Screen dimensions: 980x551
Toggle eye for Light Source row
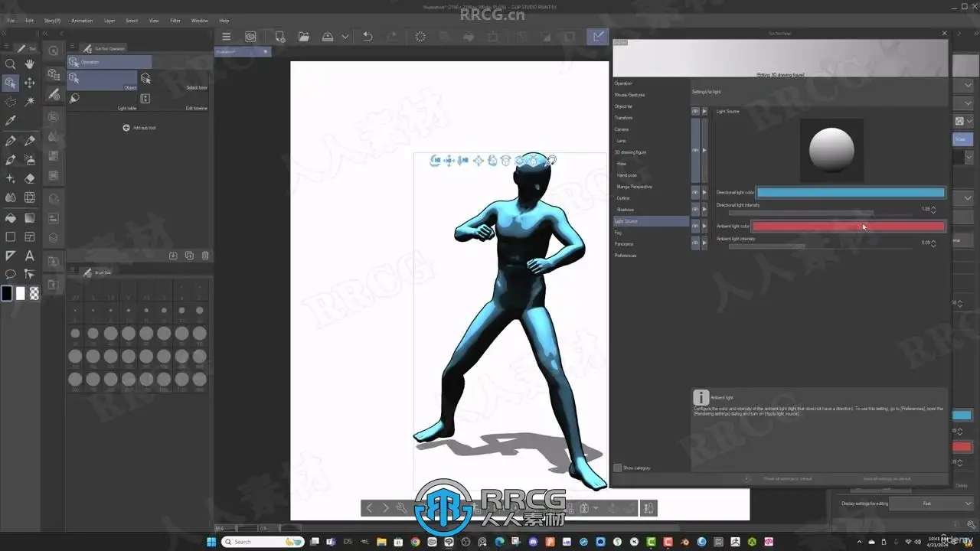click(696, 112)
